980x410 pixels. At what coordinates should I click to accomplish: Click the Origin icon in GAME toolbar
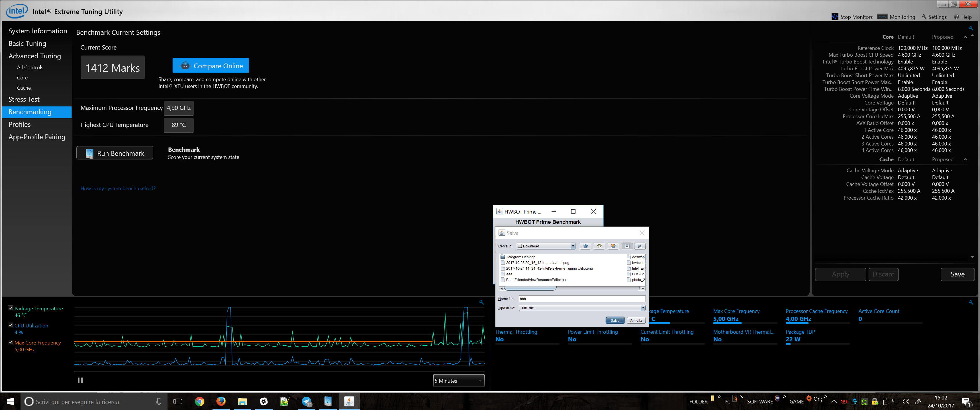point(808,398)
